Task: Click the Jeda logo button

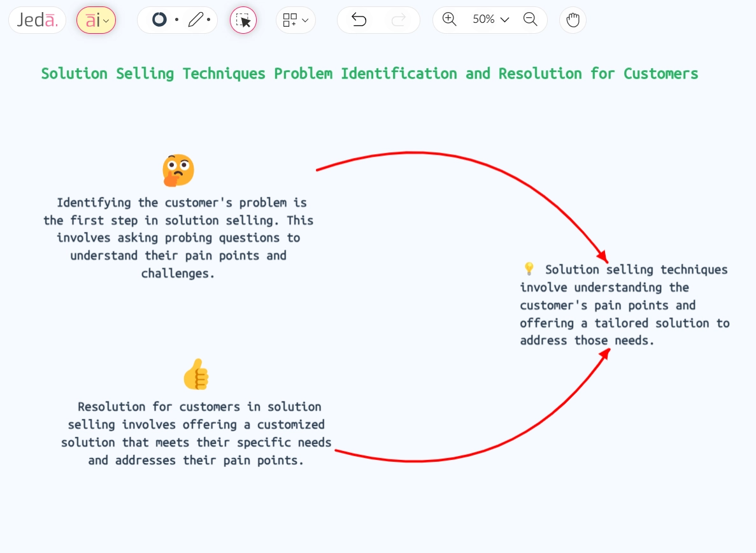Action: (37, 20)
